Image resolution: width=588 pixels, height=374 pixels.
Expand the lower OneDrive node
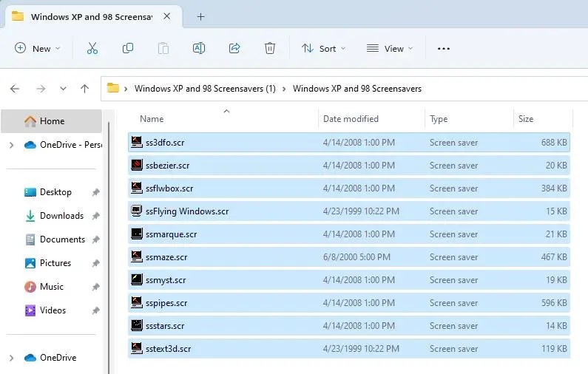[11, 358]
